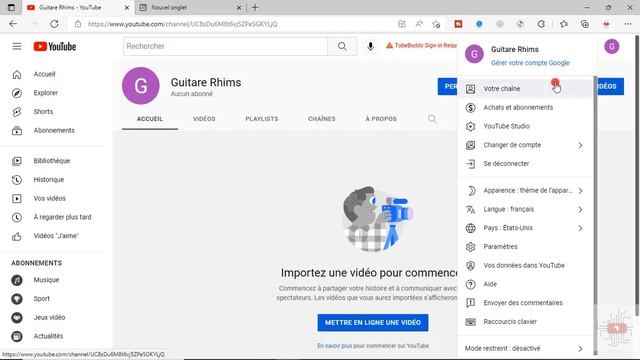Expand Pays : États-Unis submenu

(525, 228)
